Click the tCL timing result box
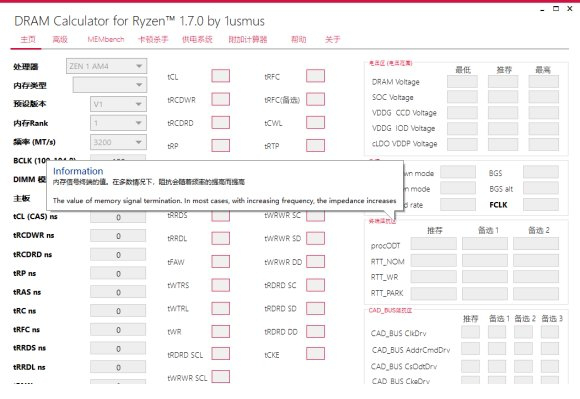The image size is (580, 399). click(220, 76)
